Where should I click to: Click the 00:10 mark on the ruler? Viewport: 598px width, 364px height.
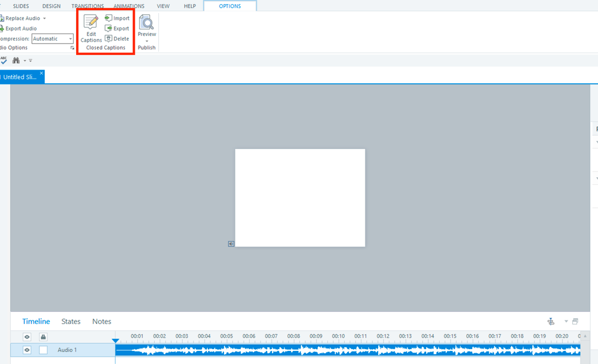coord(339,336)
